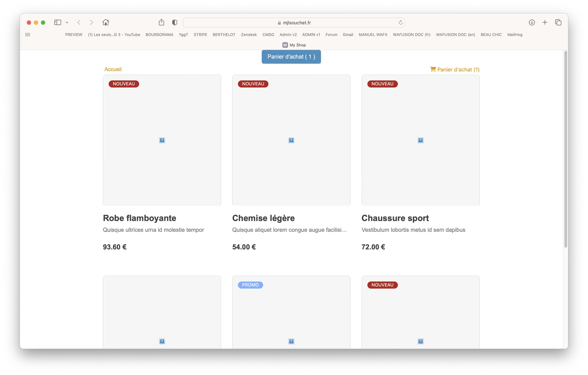The height and width of the screenshot is (375, 588).
Task: Reload the page with the refresh icon
Action: pyautogui.click(x=401, y=22)
